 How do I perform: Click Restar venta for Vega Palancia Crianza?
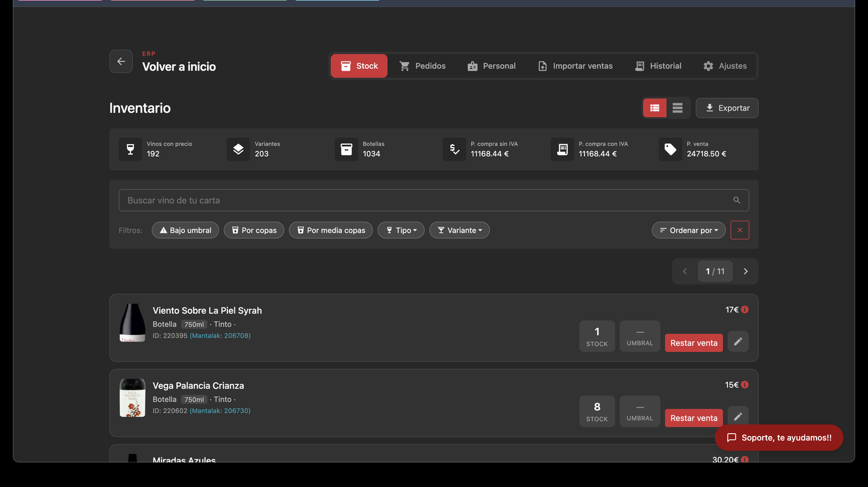(694, 418)
